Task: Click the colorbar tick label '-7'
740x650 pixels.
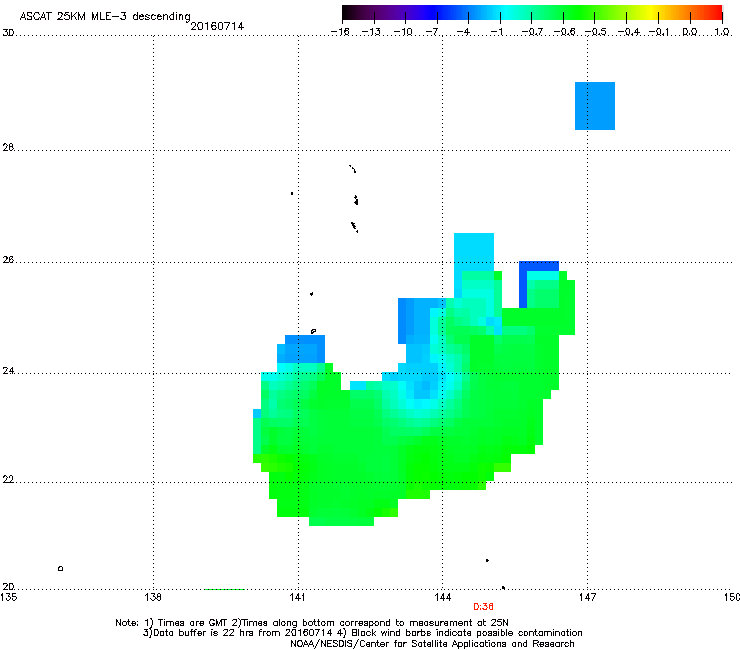Action: [x=433, y=32]
